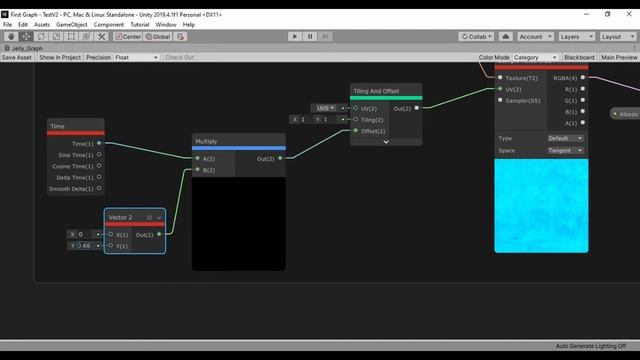This screenshot has width=640, height=360.
Task: Click the UV(2) input port on Tiling And Offset
Action: (356, 108)
